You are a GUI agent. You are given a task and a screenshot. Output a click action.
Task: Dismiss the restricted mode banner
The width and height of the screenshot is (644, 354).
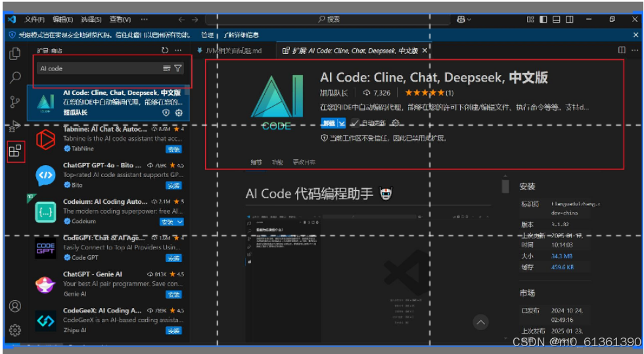click(x=635, y=35)
